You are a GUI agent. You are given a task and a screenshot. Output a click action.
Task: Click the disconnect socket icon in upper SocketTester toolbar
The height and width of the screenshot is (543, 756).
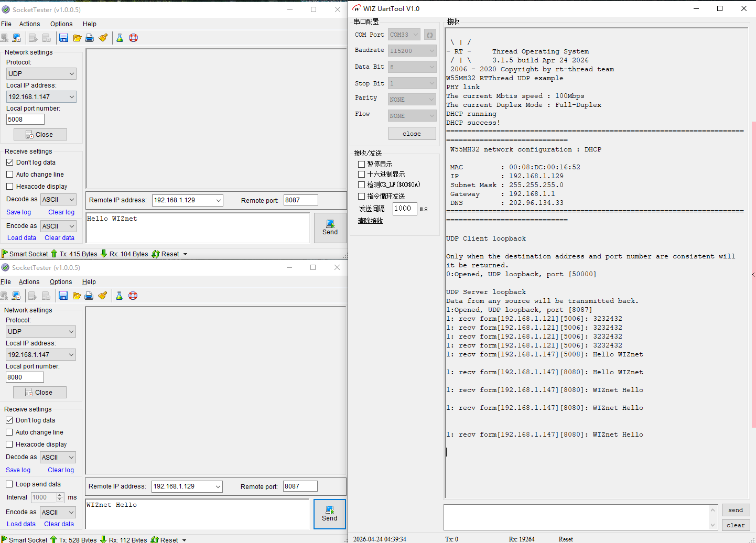(x=17, y=38)
